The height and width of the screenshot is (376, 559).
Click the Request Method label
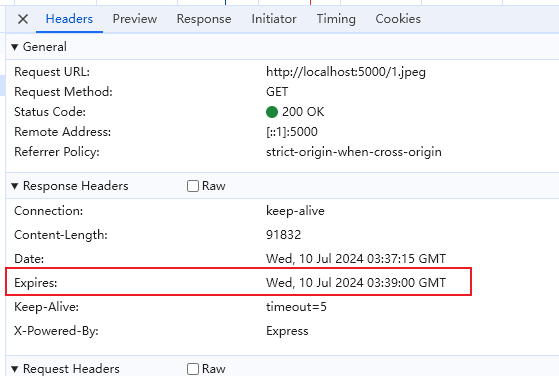point(63,92)
